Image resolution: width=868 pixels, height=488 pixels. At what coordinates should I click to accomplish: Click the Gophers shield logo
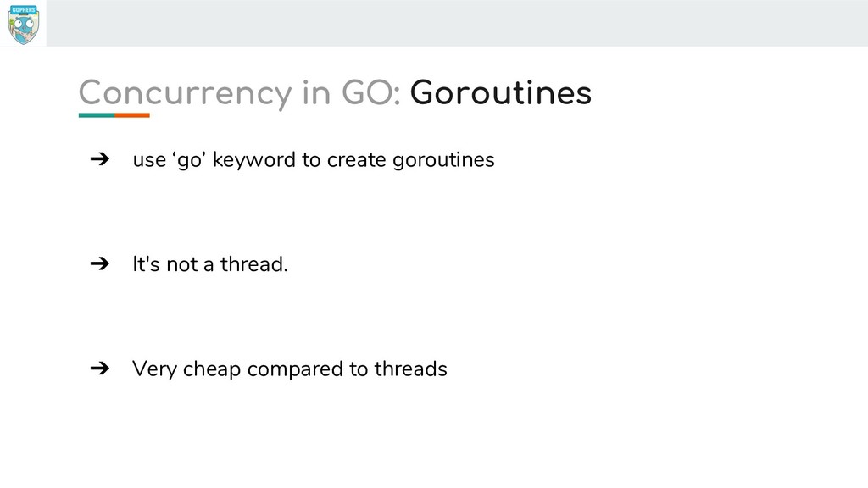point(23,24)
